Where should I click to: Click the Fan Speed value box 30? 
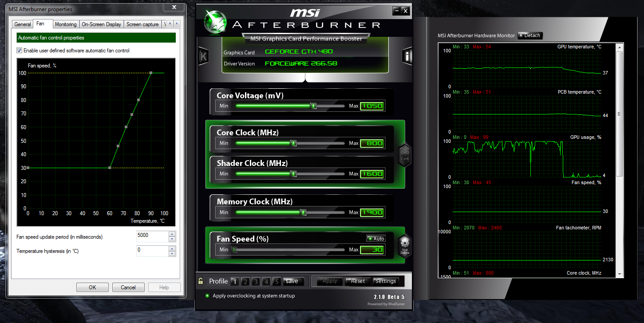[x=372, y=250]
